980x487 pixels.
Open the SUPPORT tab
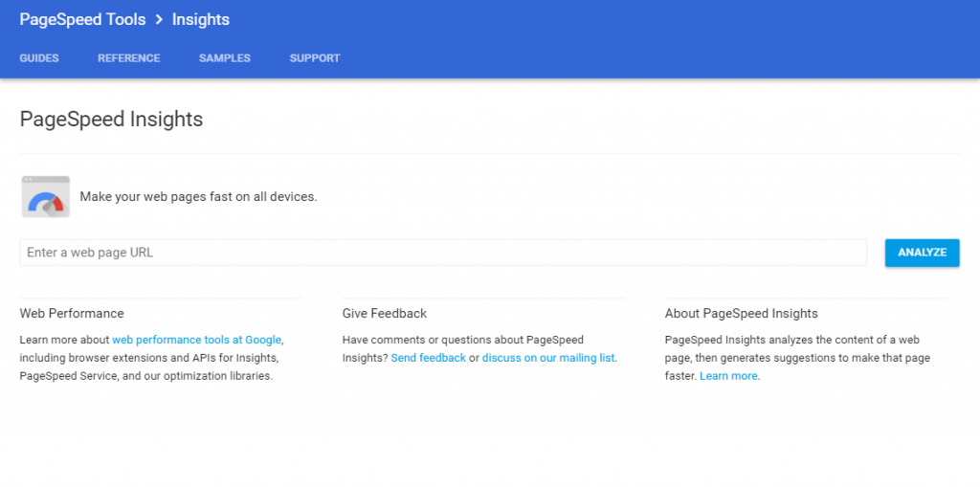point(315,58)
